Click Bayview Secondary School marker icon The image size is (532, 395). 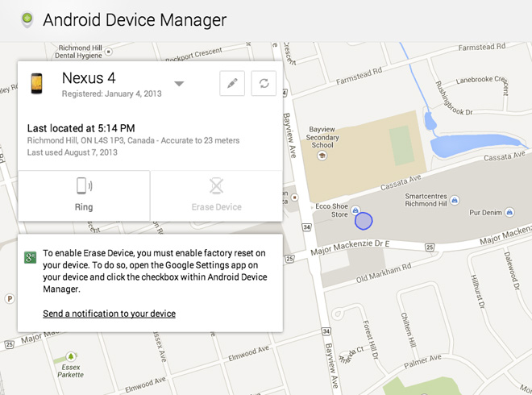pyautogui.click(x=322, y=156)
